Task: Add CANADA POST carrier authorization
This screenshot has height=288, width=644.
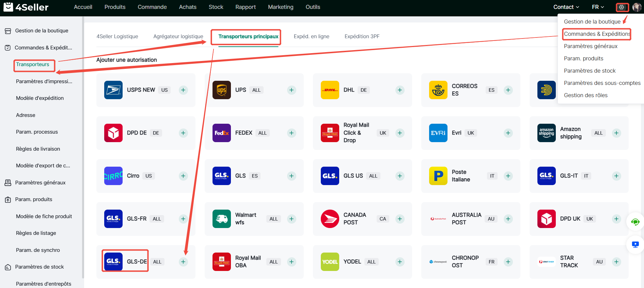Action: 400,219
